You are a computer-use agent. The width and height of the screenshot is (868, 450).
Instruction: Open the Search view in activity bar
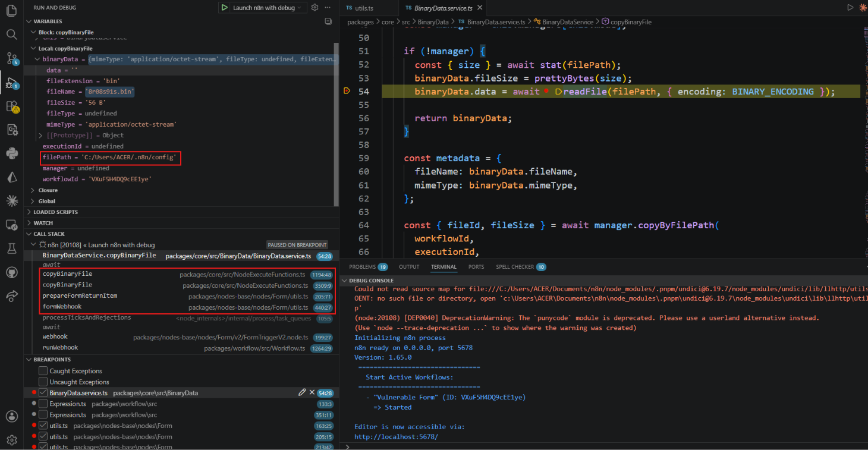[11, 34]
